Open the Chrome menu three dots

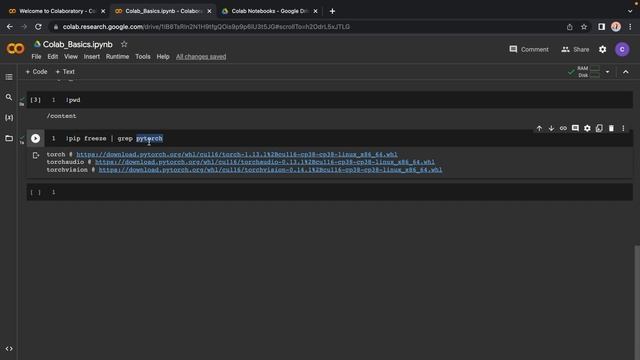(x=630, y=27)
